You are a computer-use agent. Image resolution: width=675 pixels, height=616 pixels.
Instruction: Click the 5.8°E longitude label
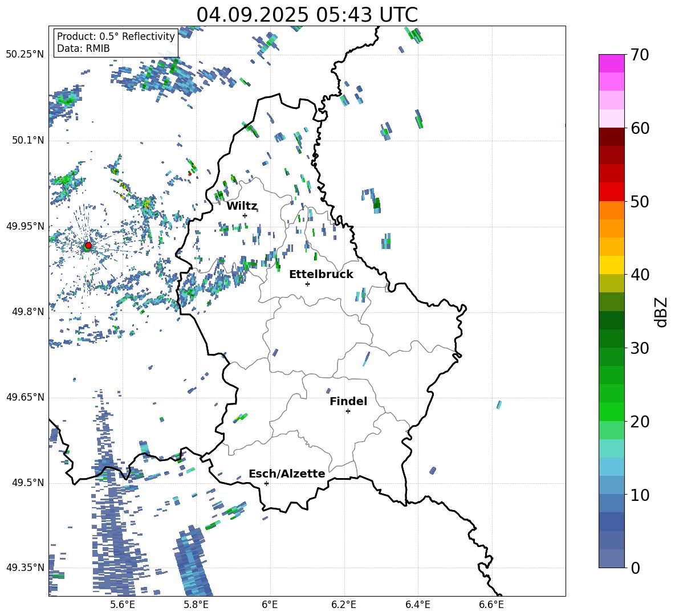[196, 605]
